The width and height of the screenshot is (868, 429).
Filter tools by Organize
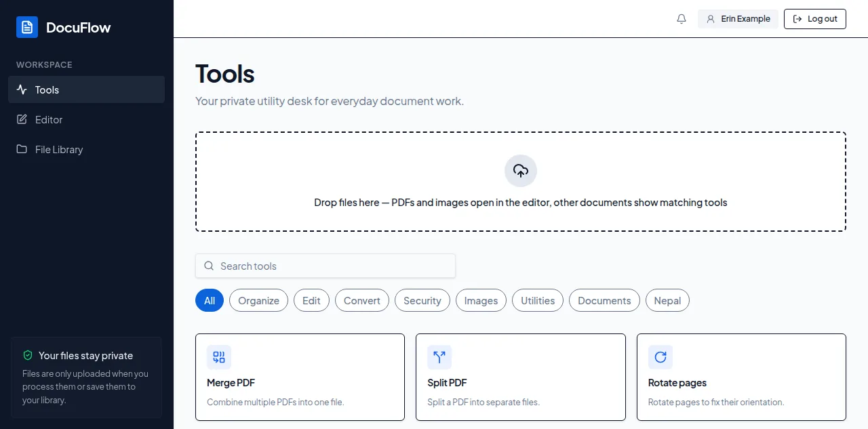point(258,300)
